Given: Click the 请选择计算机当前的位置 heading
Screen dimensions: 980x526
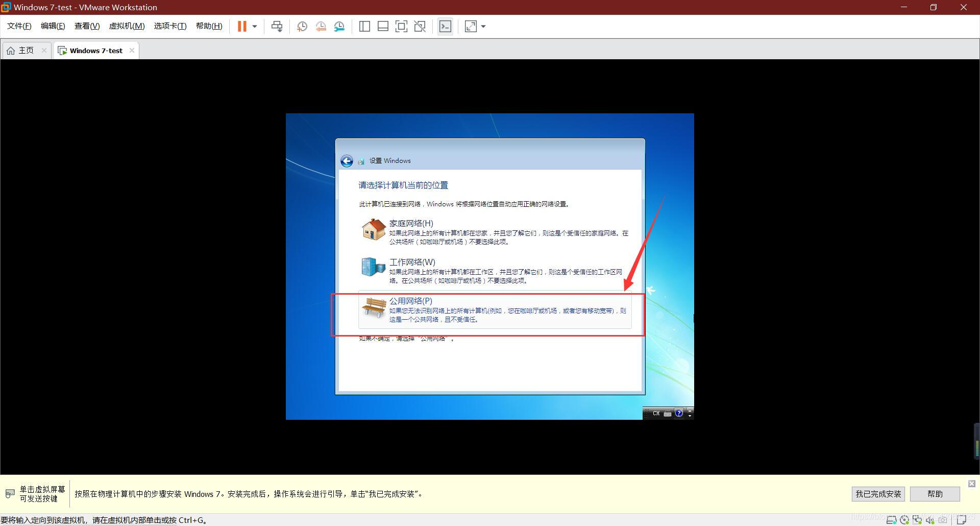Looking at the screenshot, I should 403,185.
